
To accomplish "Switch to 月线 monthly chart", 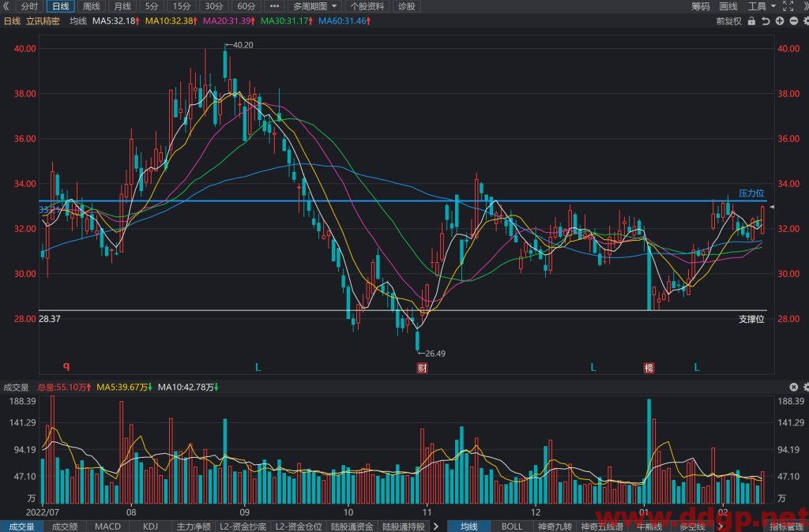I will point(122,6).
